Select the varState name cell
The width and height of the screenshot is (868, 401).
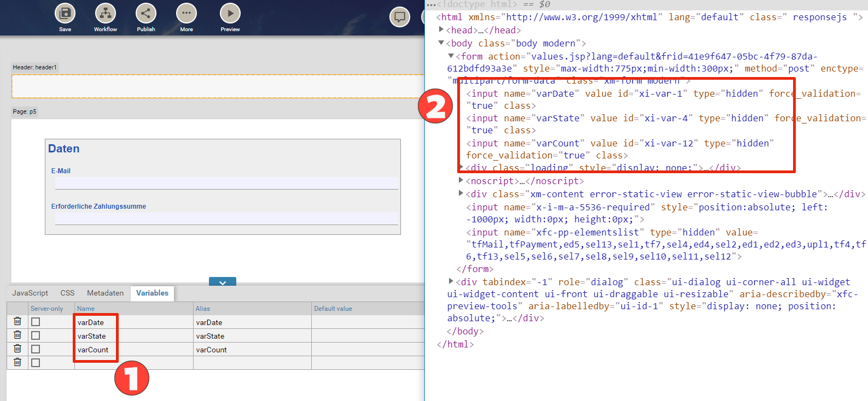[133, 336]
